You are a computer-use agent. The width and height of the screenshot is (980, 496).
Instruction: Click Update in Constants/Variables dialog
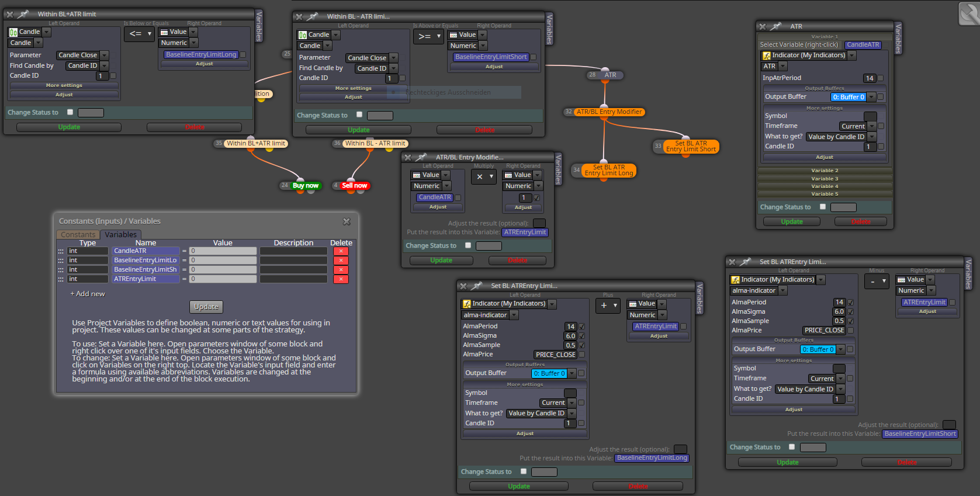pyautogui.click(x=206, y=307)
